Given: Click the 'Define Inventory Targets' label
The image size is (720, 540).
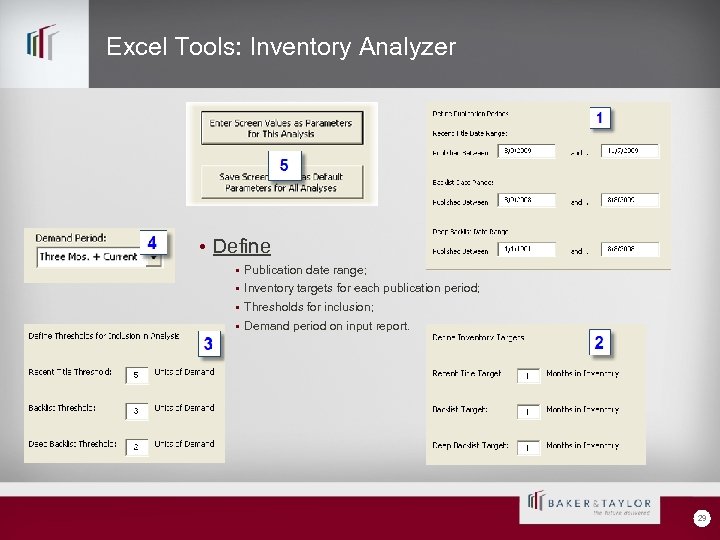Looking at the screenshot, I should click(x=478, y=338).
